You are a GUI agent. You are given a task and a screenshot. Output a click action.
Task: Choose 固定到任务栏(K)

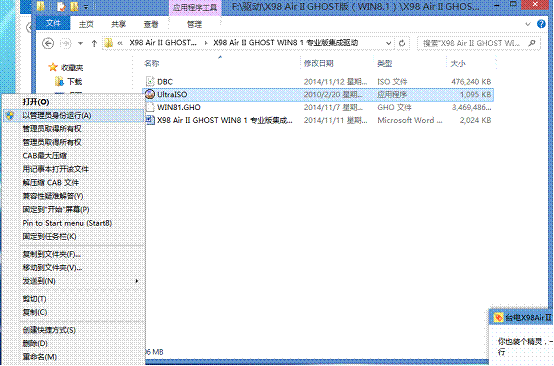tap(74, 236)
